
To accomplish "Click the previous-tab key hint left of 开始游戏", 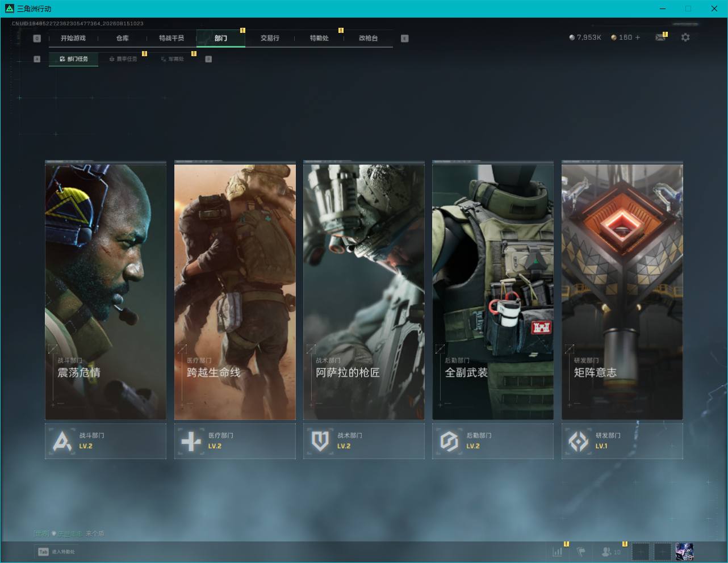I will 37,38.
